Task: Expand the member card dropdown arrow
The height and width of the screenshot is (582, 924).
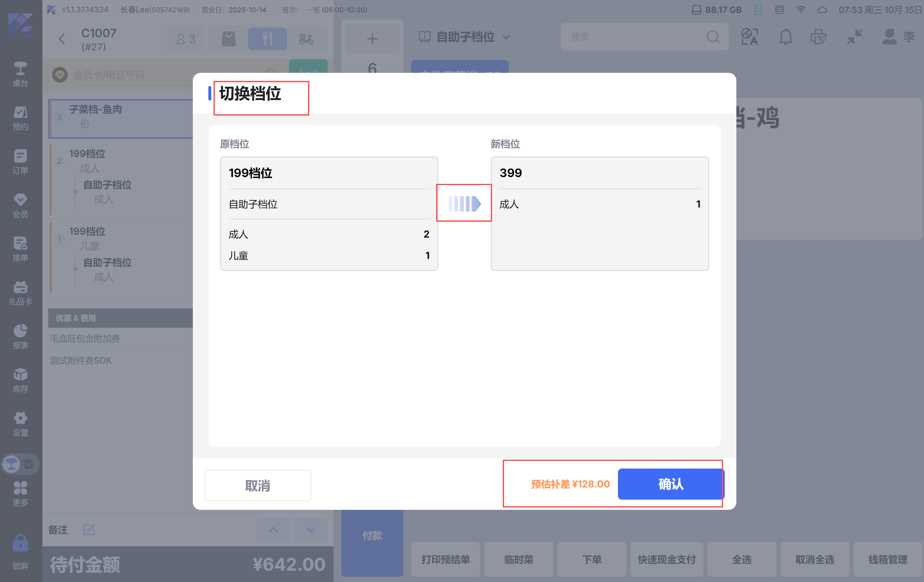Action: [60, 74]
